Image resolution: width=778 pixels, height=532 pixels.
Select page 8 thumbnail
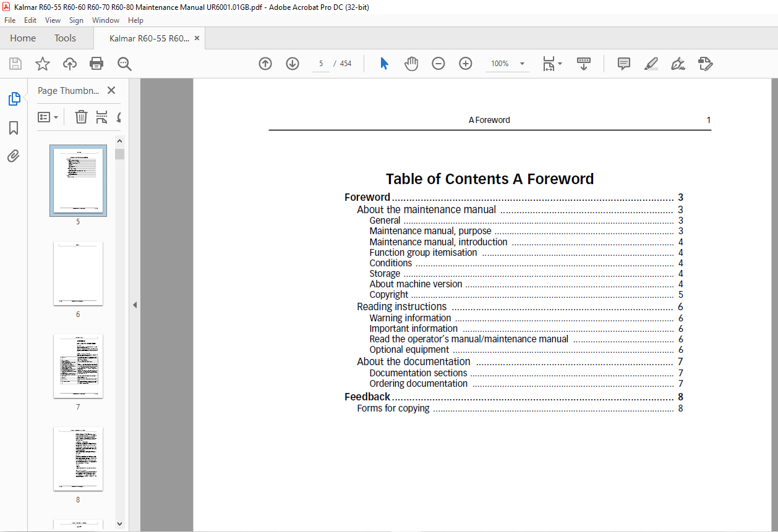pyautogui.click(x=78, y=458)
